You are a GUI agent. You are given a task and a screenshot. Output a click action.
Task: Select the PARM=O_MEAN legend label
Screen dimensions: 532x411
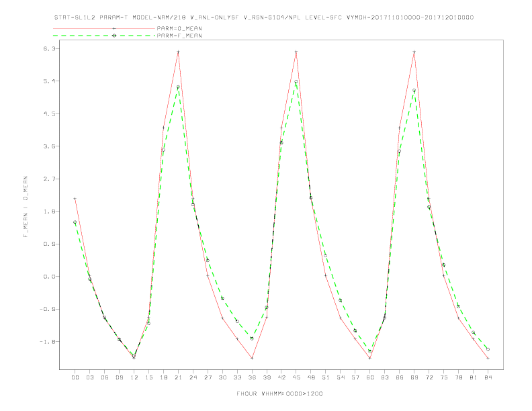click(179, 28)
